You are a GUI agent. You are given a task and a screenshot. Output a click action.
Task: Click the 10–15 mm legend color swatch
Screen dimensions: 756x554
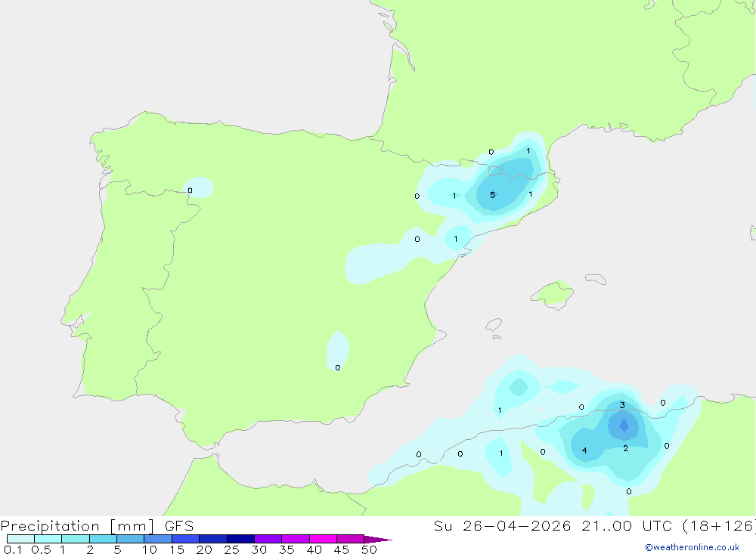158,539
